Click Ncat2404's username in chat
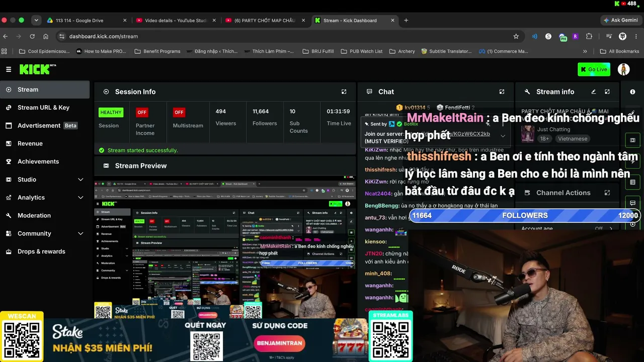Viewport: 644px width, 362px height. click(378, 194)
